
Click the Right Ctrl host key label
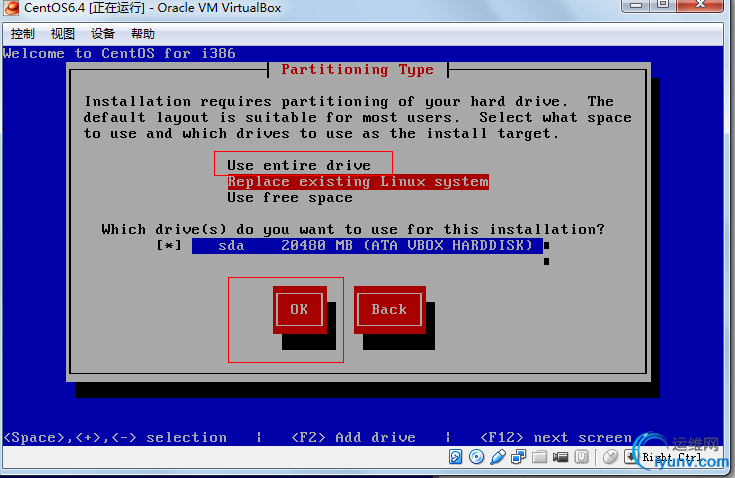[672, 457]
